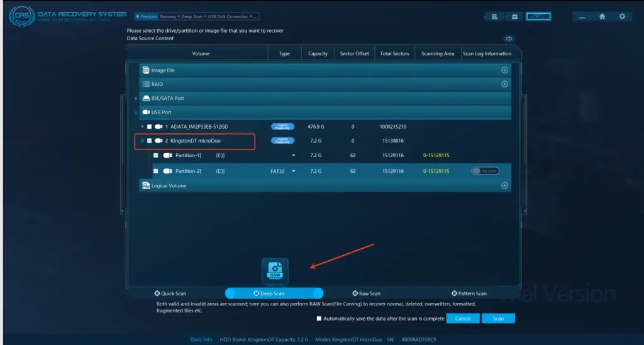The image size is (644, 345).
Task: Select the Partition-2 row name
Action: (200, 171)
